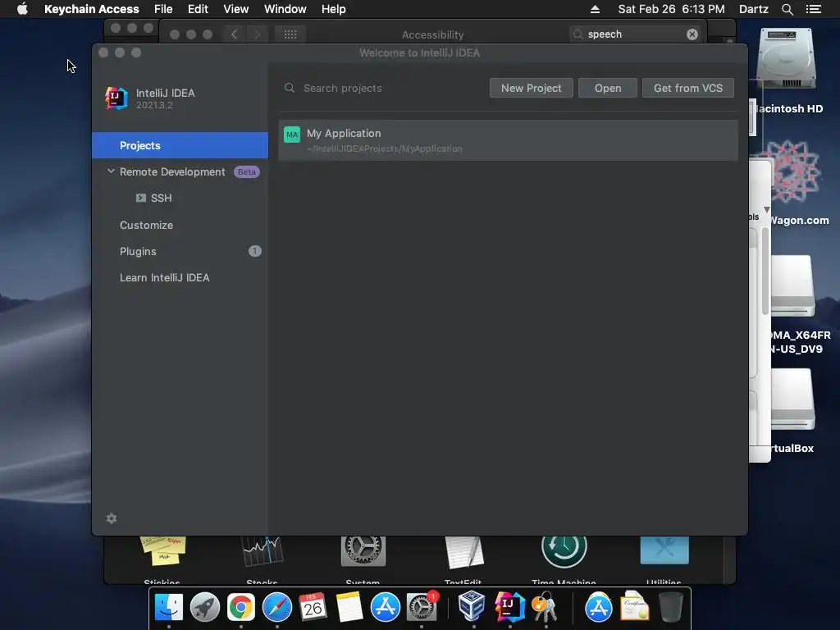The height and width of the screenshot is (630, 840).
Task: Open System Preferences from the Dock
Action: pyautogui.click(x=421, y=607)
